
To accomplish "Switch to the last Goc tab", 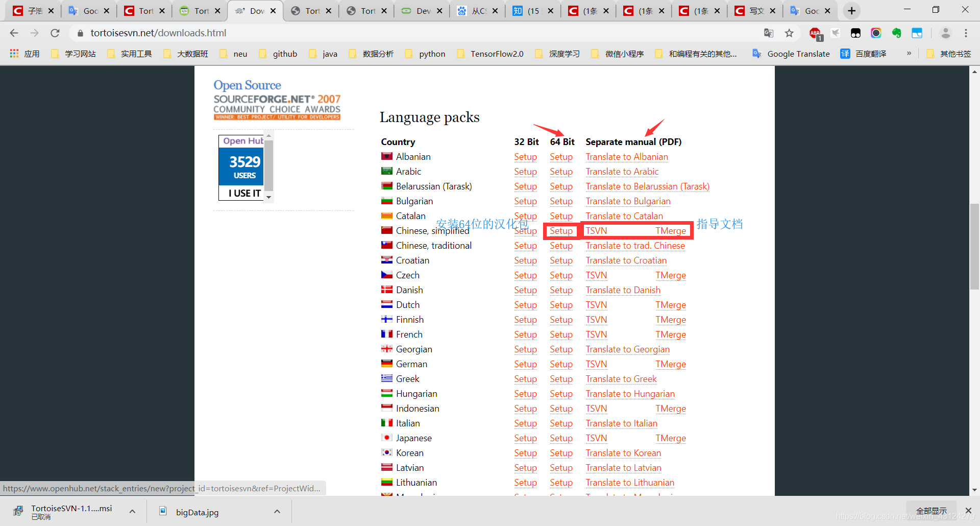I will tap(811, 11).
